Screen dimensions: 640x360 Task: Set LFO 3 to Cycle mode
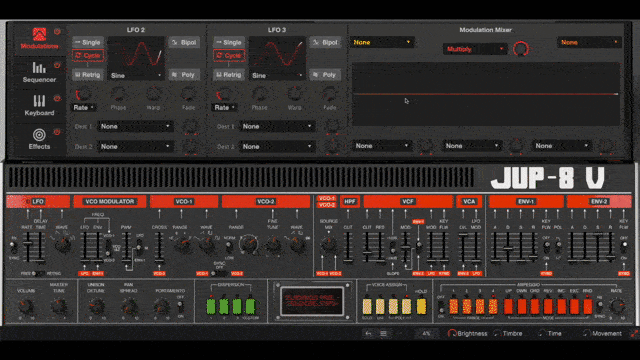(x=229, y=56)
